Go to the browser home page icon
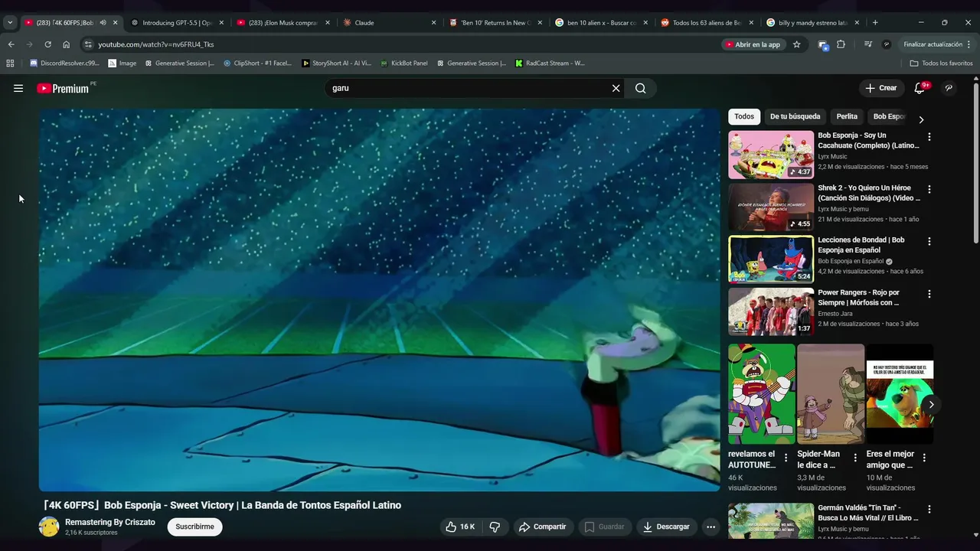The width and height of the screenshot is (980, 551). click(66, 44)
